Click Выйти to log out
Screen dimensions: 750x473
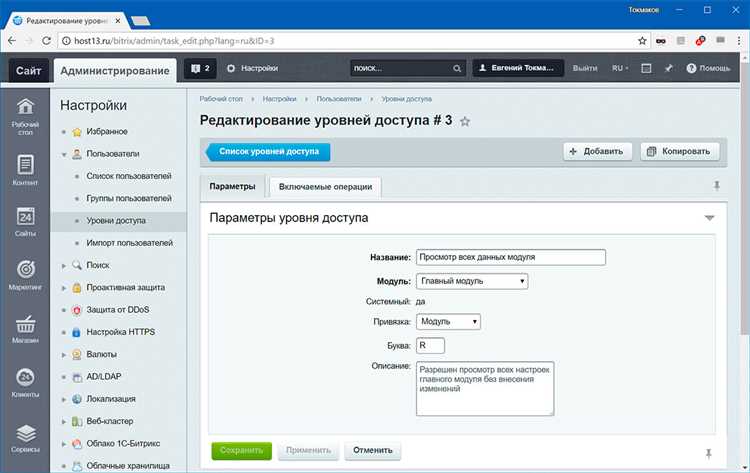tap(585, 68)
